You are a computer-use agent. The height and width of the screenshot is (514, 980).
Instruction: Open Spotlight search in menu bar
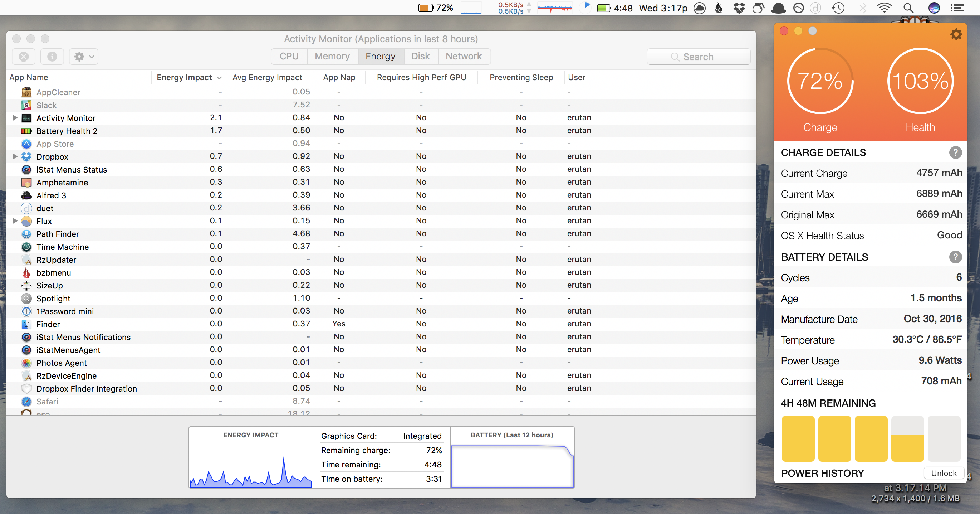[908, 8]
